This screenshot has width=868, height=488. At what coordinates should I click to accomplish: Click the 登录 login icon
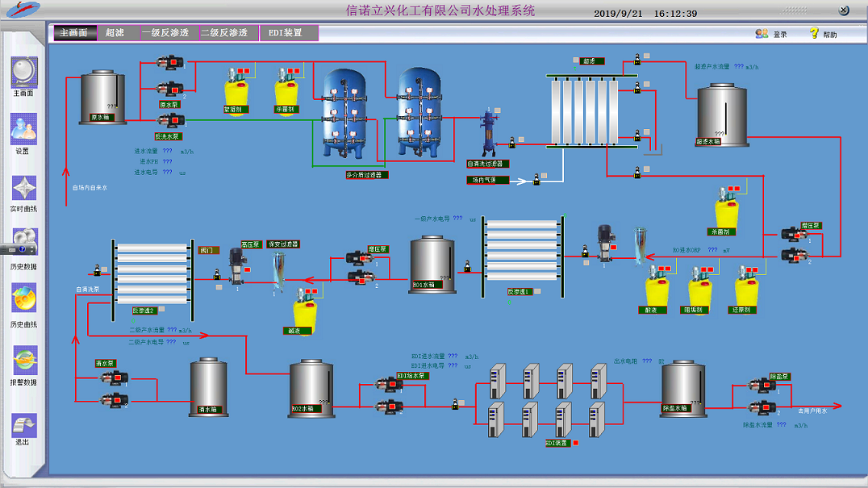click(762, 34)
